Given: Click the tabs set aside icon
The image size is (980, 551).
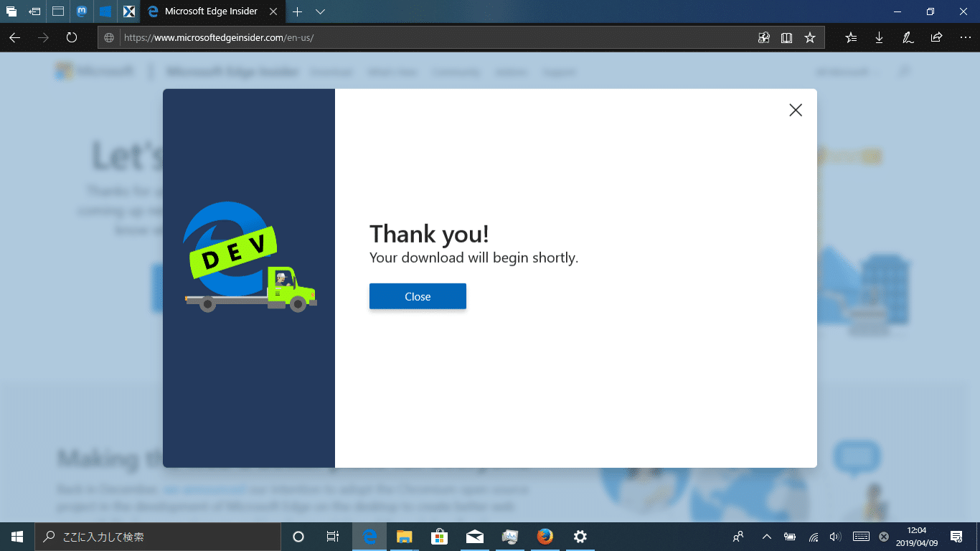Looking at the screenshot, I should [11, 11].
